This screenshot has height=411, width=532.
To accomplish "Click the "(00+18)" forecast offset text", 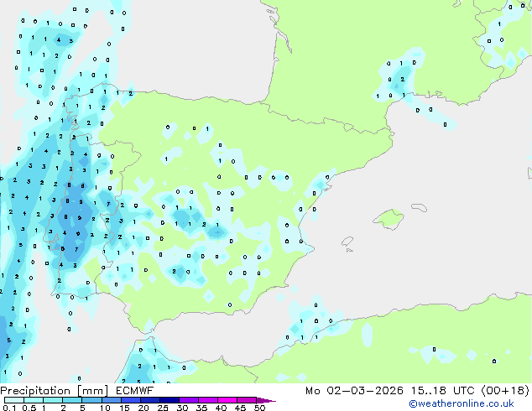I will click(505, 391).
